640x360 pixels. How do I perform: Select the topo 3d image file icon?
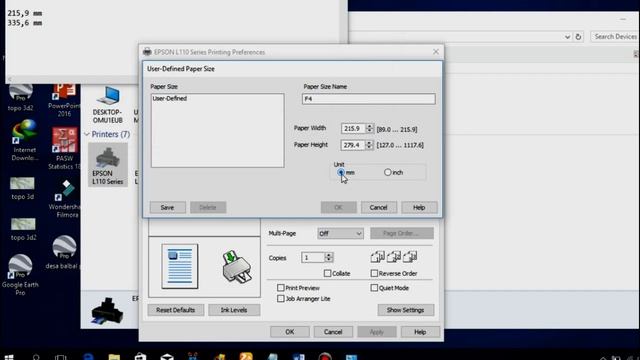tap(22, 188)
